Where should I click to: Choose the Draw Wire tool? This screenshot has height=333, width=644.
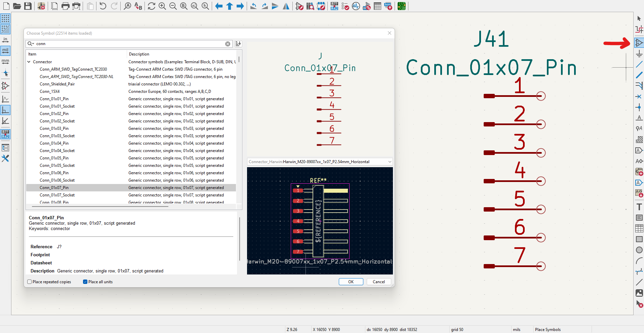click(639, 64)
